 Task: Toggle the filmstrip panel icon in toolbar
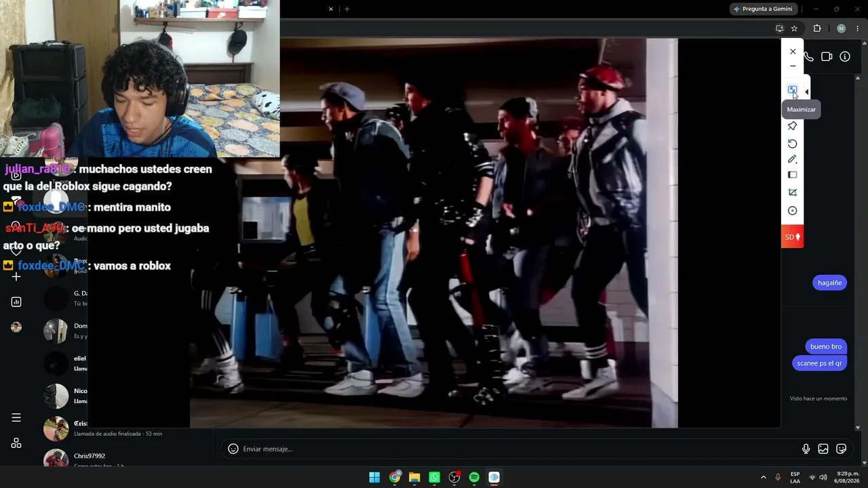click(792, 175)
